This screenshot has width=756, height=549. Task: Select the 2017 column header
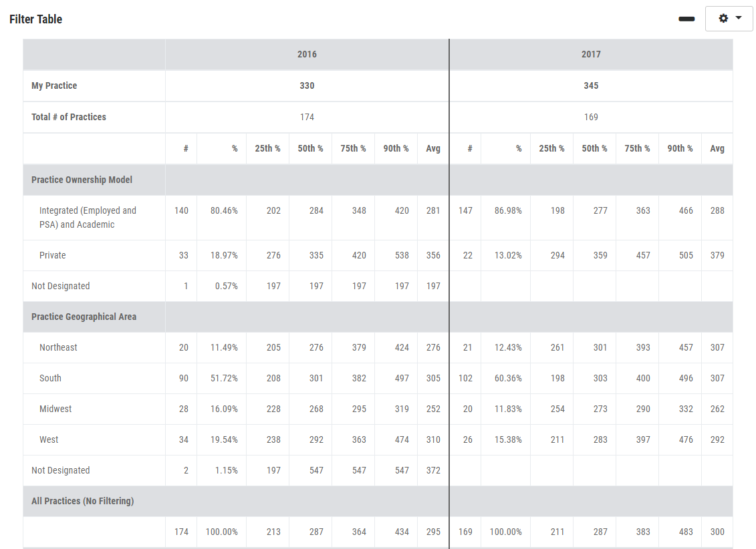point(591,54)
